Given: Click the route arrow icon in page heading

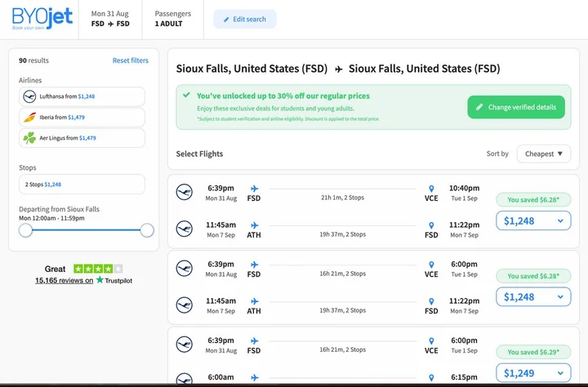Looking at the screenshot, I should pyautogui.click(x=339, y=69).
